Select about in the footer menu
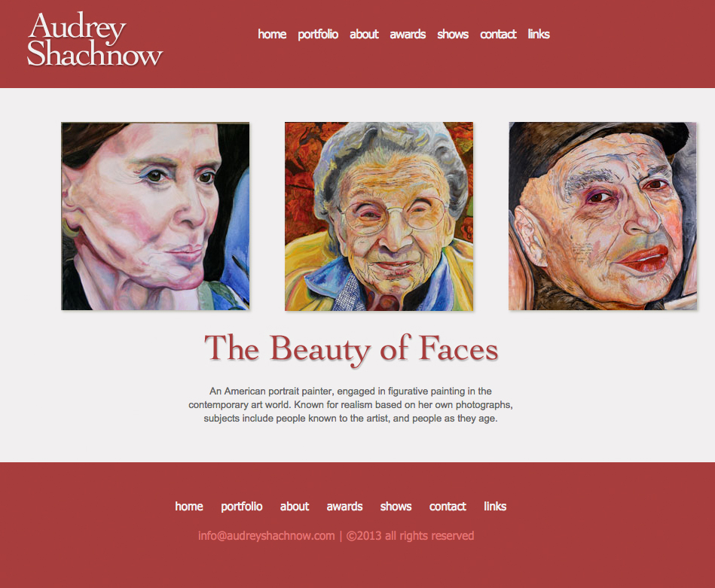 295,507
